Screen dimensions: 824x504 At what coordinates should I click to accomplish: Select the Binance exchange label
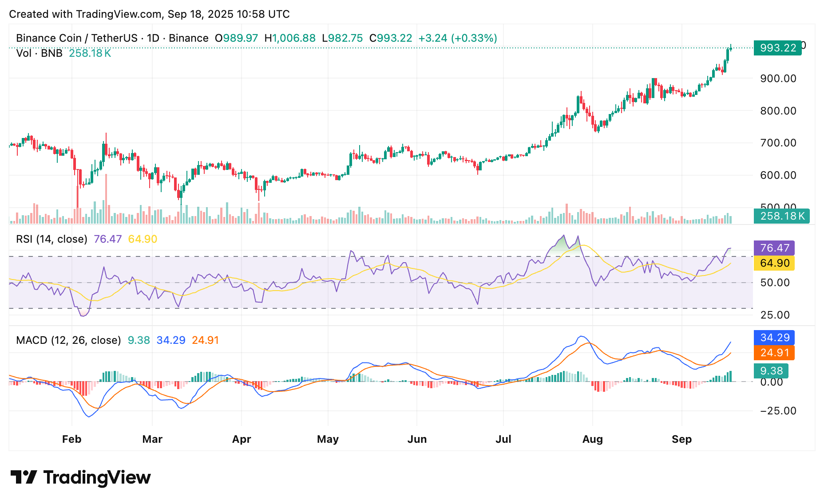tap(190, 38)
